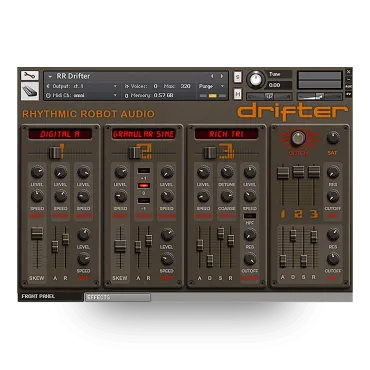The height and width of the screenshot is (370, 370).
Task: Click oscillator 3 horizontal slider handle
Action: point(210,153)
